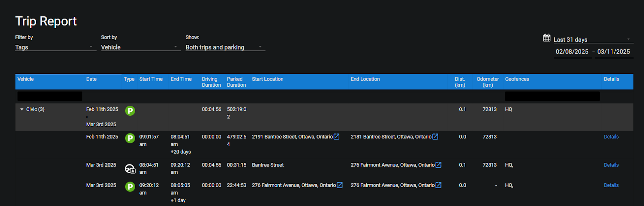Edit the start date field 02/08/2025
Viewport: 644px width, 206px height.
pos(572,52)
